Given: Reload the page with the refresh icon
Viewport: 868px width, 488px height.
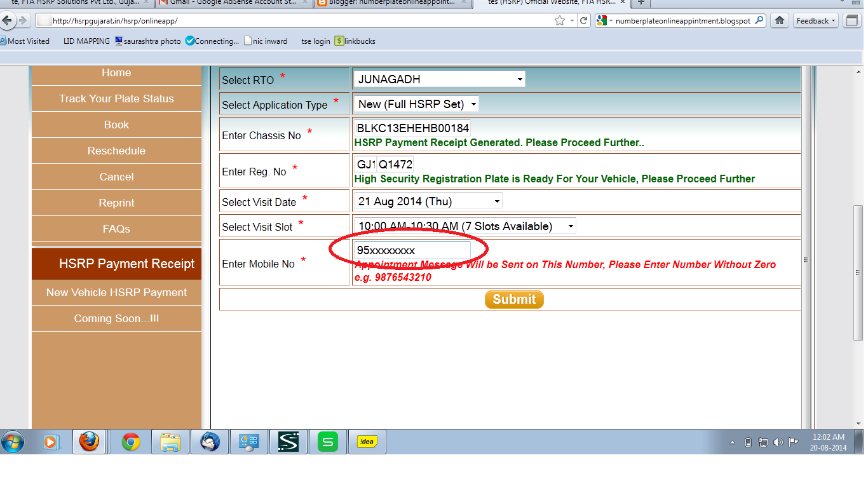Looking at the screenshot, I should pos(584,20).
